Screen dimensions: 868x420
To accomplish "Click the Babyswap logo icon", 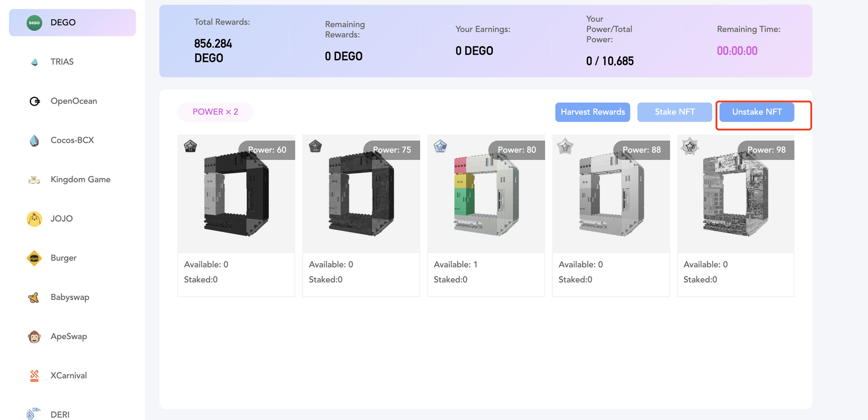I will (x=34, y=298).
